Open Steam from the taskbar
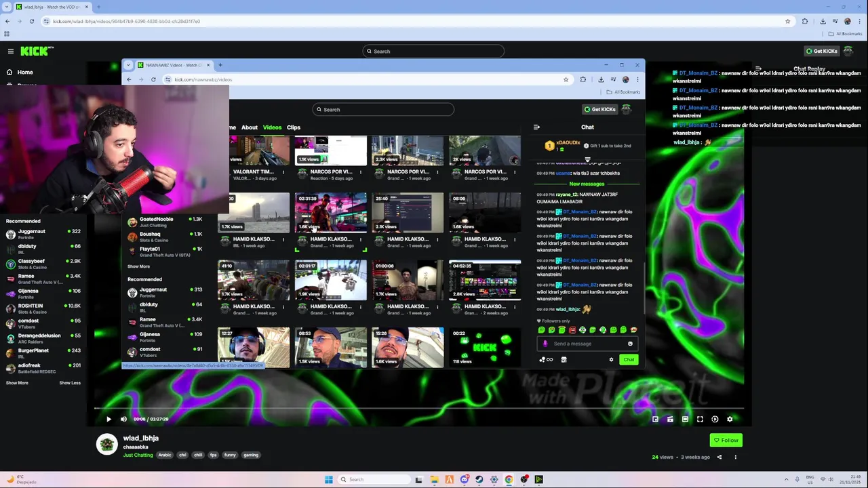 tap(479, 479)
